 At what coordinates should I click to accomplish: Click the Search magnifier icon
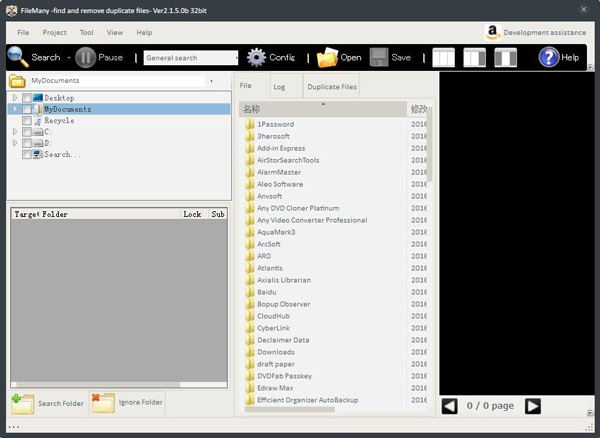click(x=18, y=57)
